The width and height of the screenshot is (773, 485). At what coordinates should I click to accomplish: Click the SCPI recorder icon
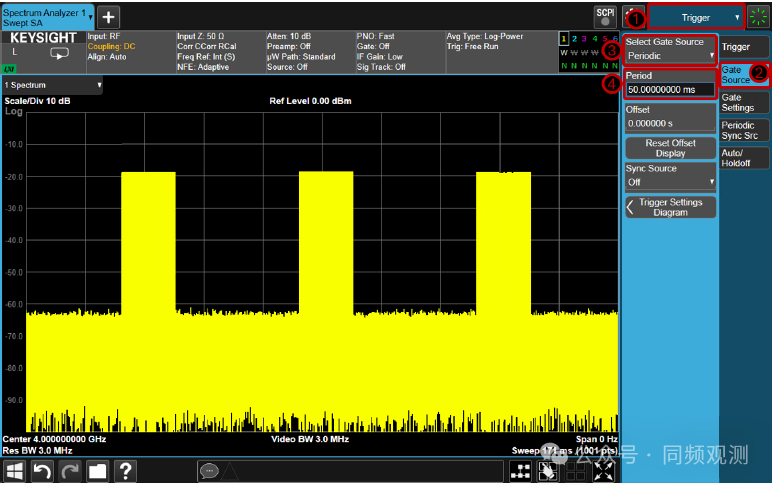pos(605,16)
